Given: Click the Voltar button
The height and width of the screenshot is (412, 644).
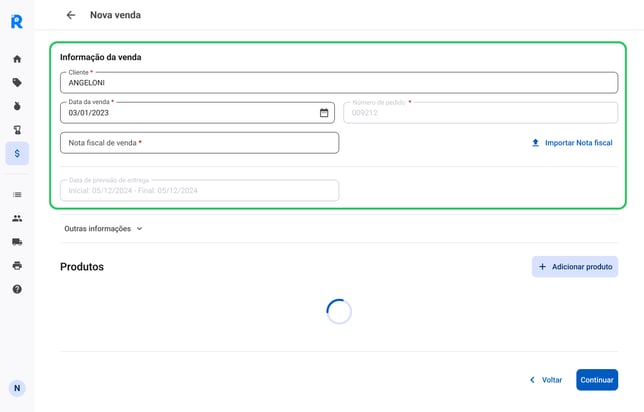Looking at the screenshot, I should 546,380.
